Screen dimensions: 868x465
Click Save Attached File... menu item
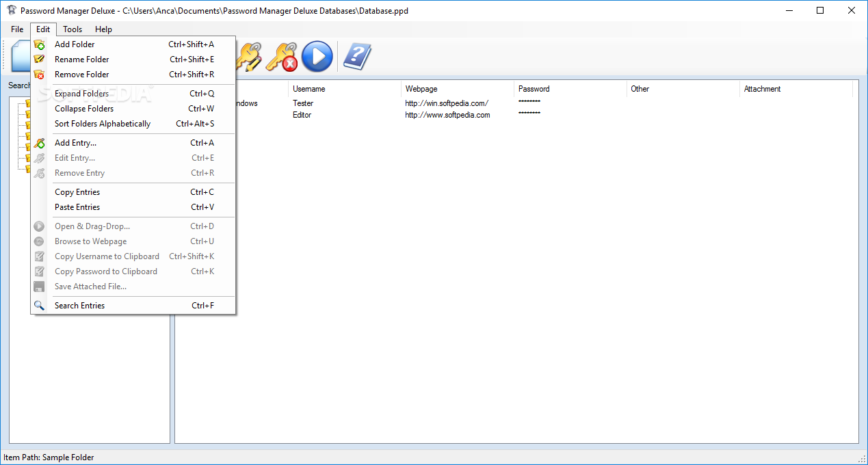pos(133,287)
